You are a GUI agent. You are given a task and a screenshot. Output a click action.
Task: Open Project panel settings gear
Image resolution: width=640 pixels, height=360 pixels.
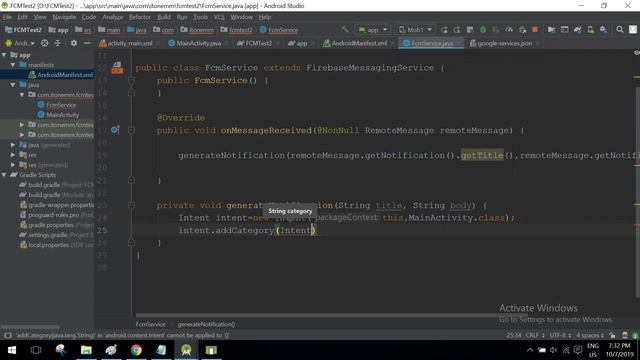pyautogui.click(x=73, y=43)
